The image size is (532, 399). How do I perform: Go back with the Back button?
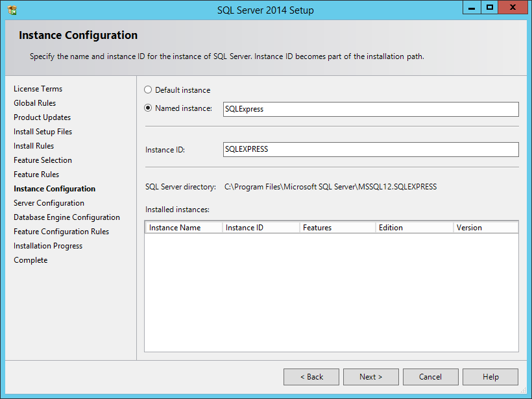[x=311, y=377]
